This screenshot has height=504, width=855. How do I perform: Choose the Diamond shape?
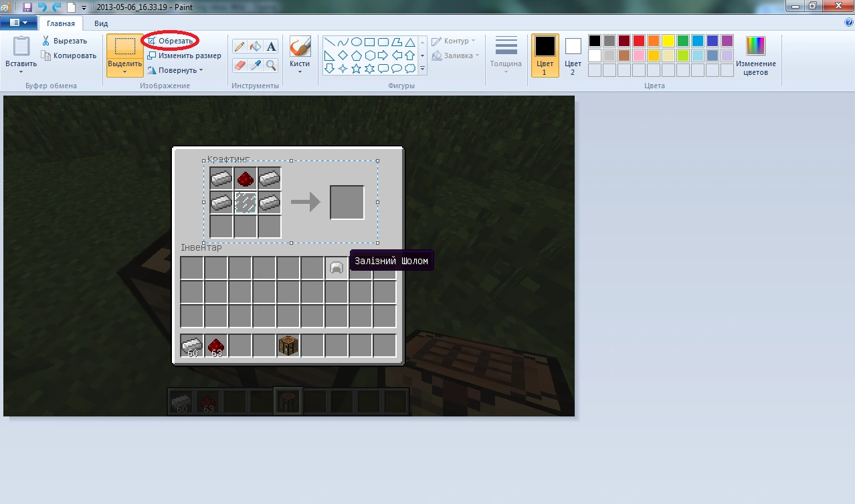(343, 55)
